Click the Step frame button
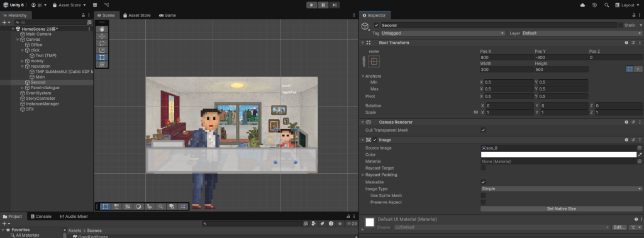Image resolution: width=644 pixels, height=238 pixels. click(335, 5)
